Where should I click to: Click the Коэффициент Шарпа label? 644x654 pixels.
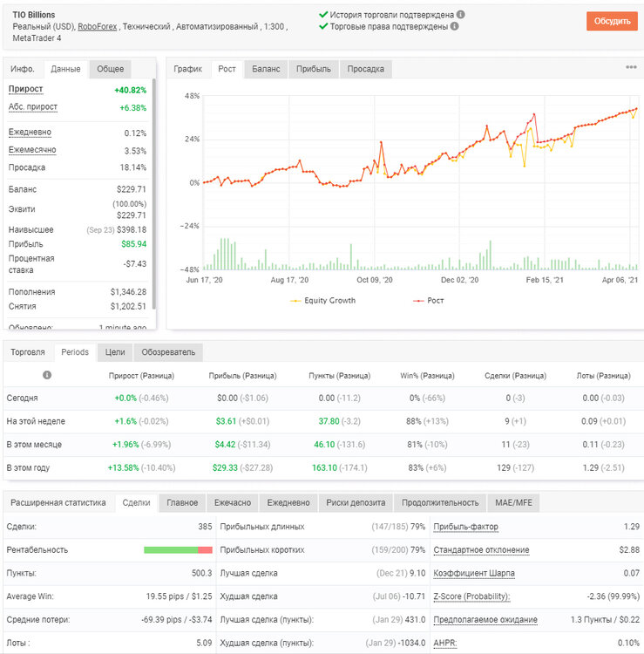tap(474, 574)
